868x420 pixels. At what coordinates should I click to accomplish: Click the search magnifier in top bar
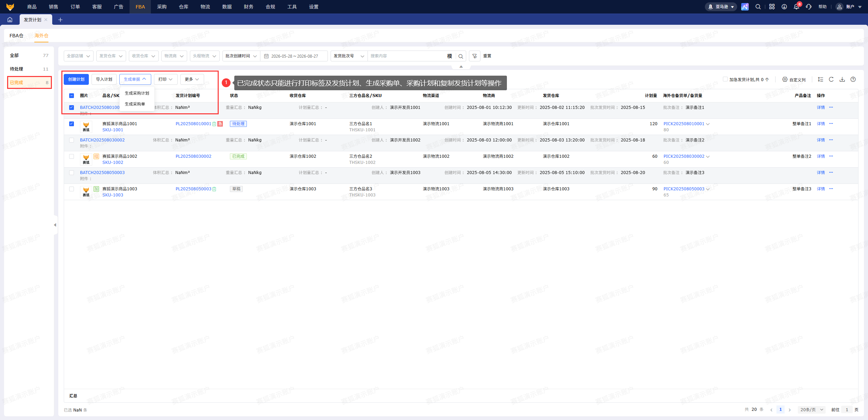tap(758, 7)
